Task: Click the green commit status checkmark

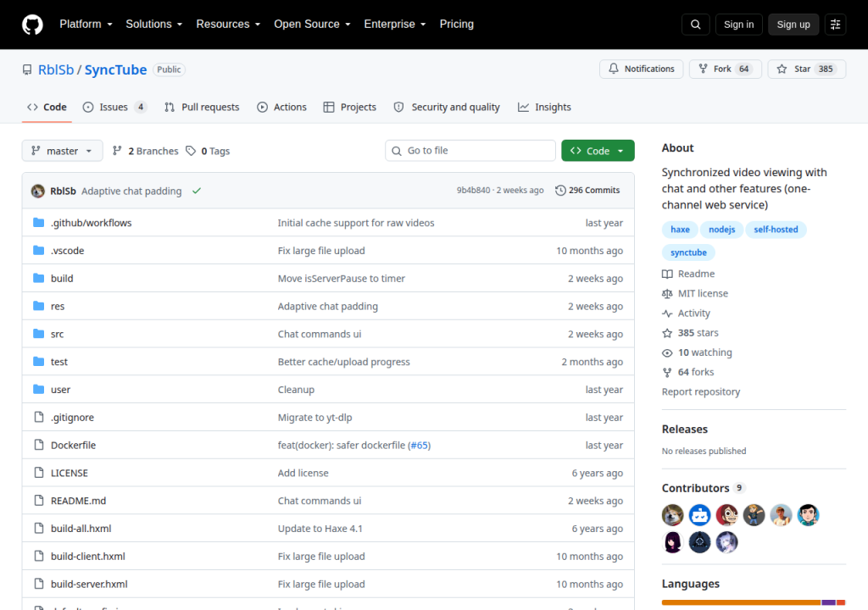Action: [197, 191]
